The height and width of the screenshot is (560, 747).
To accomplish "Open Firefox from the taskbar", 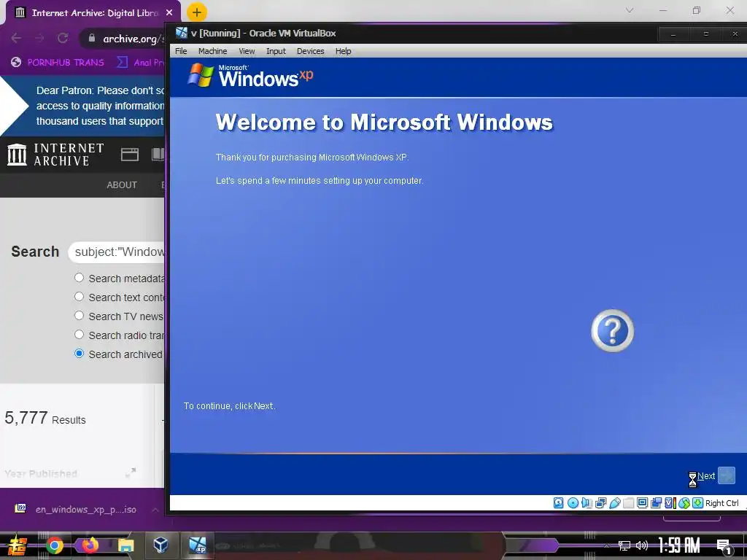I will (90, 545).
